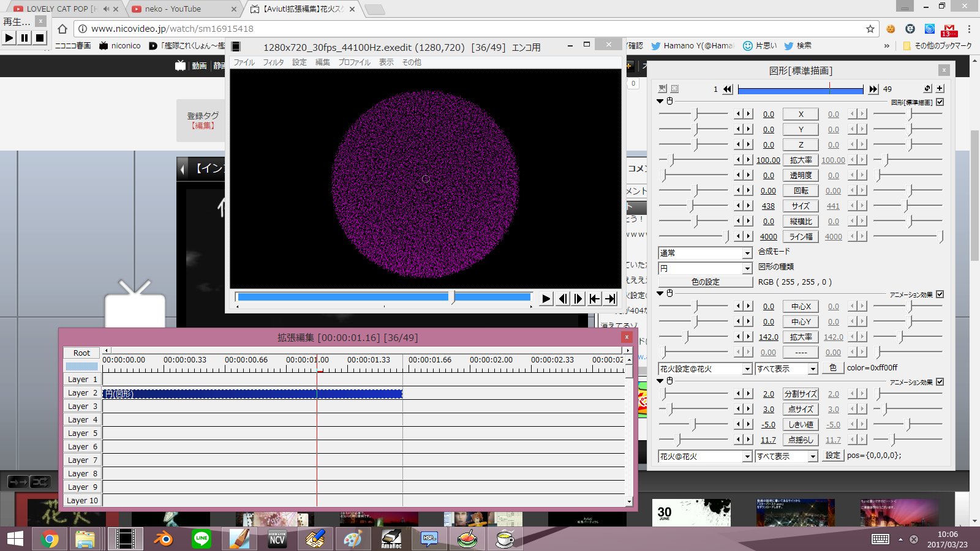Click the rotate-arrows icon beside the plus icon
The image size is (980, 551).
(x=927, y=88)
